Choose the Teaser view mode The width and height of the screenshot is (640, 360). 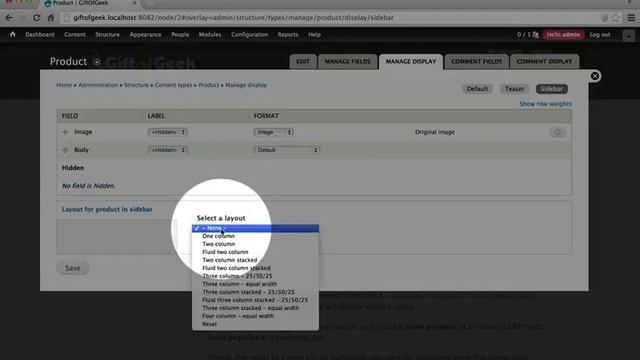(514, 89)
